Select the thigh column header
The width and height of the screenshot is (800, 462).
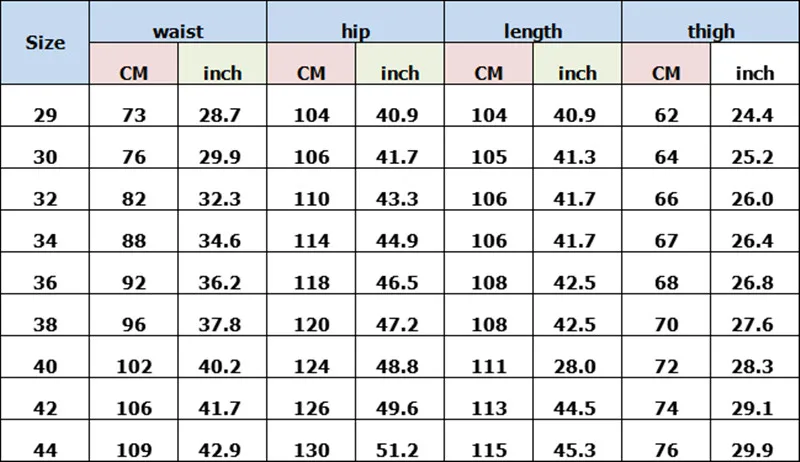click(711, 22)
